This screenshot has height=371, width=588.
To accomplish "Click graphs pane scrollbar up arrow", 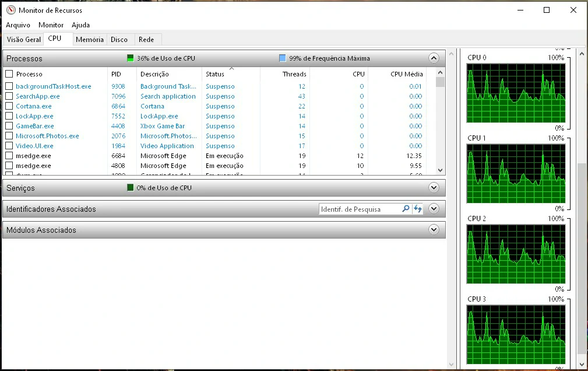I will 582,54.
